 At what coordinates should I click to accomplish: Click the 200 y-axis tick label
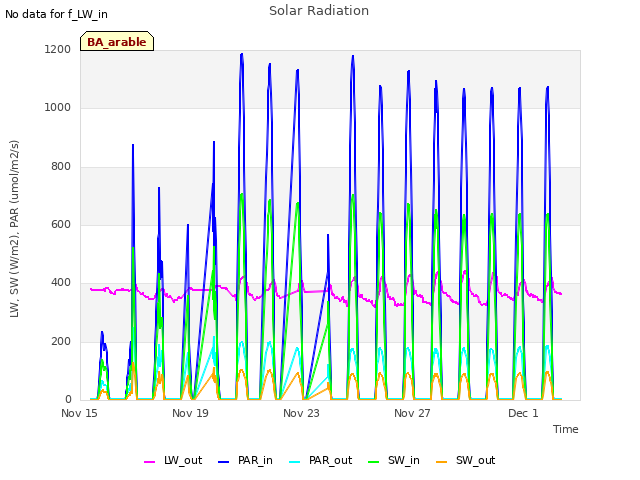coord(61,342)
